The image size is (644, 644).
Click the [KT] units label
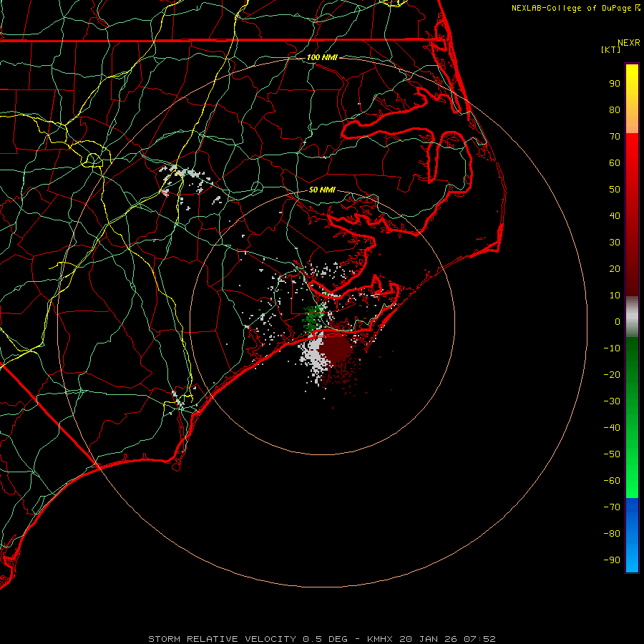point(610,49)
